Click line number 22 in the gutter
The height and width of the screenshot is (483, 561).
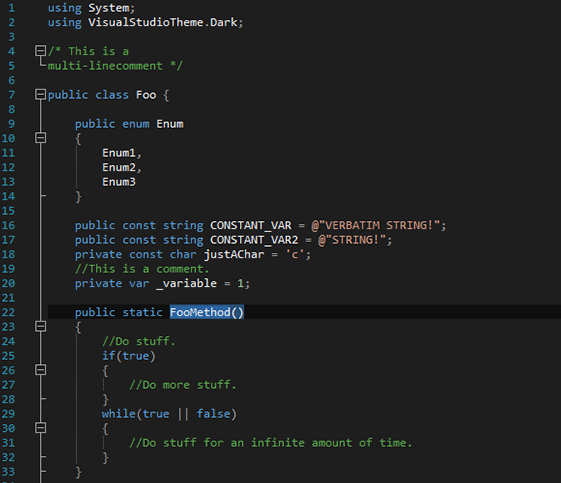coord(8,312)
